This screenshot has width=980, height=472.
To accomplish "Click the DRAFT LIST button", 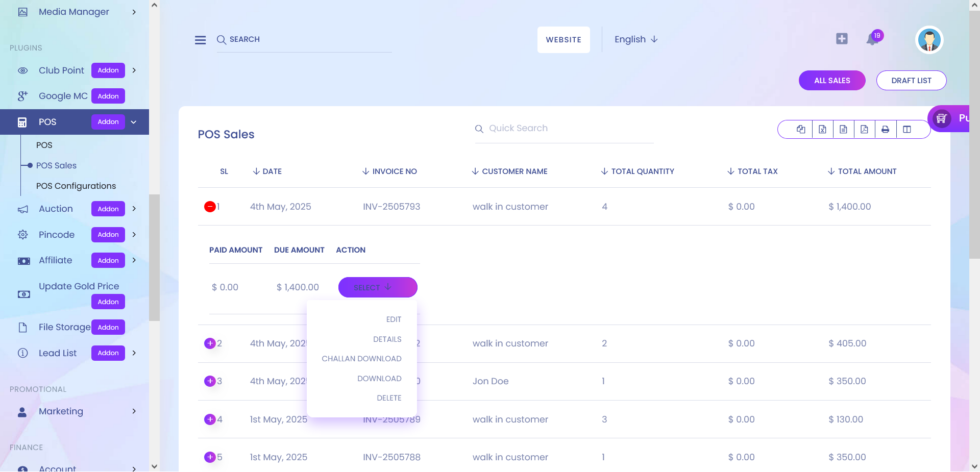I will click(911, 81).
